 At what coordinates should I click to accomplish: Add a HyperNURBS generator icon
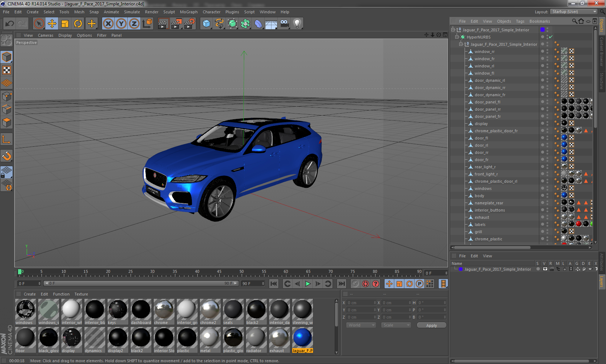click(x=232, y=24)
